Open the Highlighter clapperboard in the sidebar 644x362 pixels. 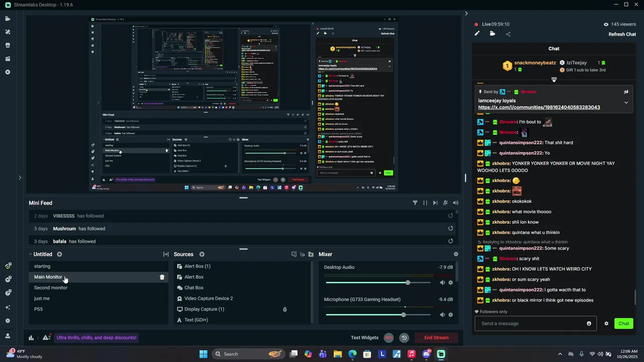[8, 59]
